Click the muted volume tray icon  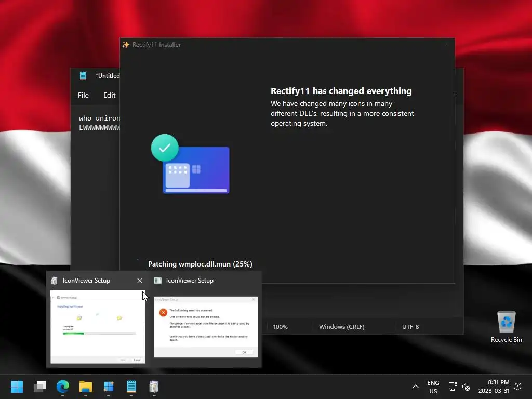466,387
